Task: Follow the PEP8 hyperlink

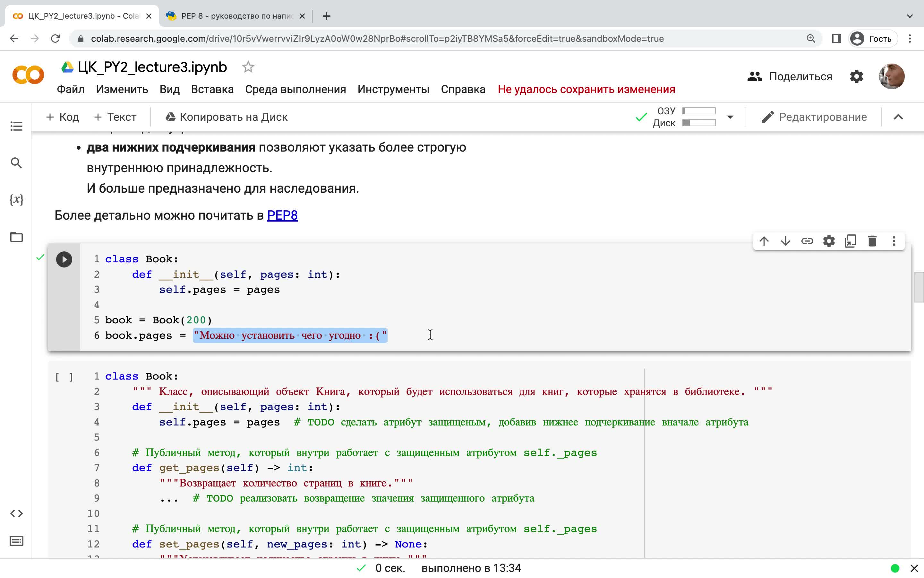Action: coord(282,215)
